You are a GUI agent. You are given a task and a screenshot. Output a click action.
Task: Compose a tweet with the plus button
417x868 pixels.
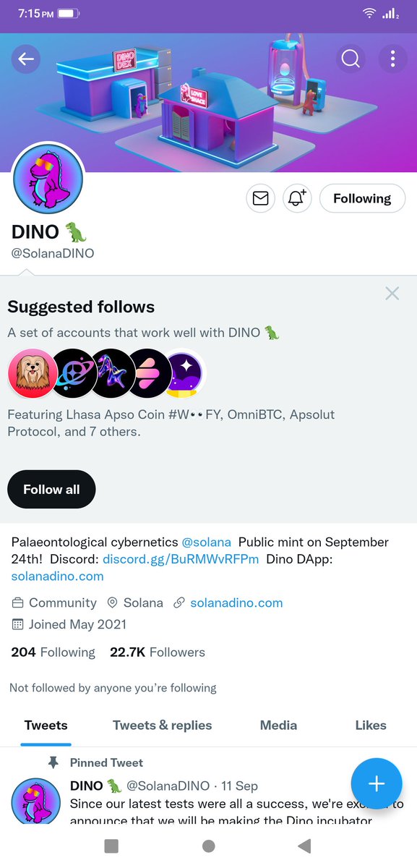click(x=377, y=783)
